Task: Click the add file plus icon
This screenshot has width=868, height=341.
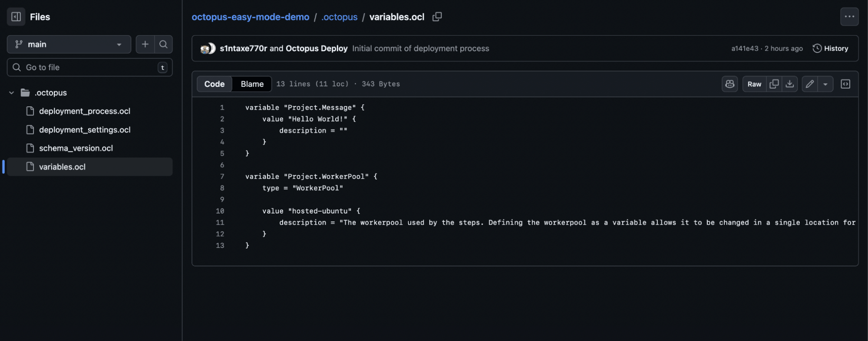Action: click(145, 44)
